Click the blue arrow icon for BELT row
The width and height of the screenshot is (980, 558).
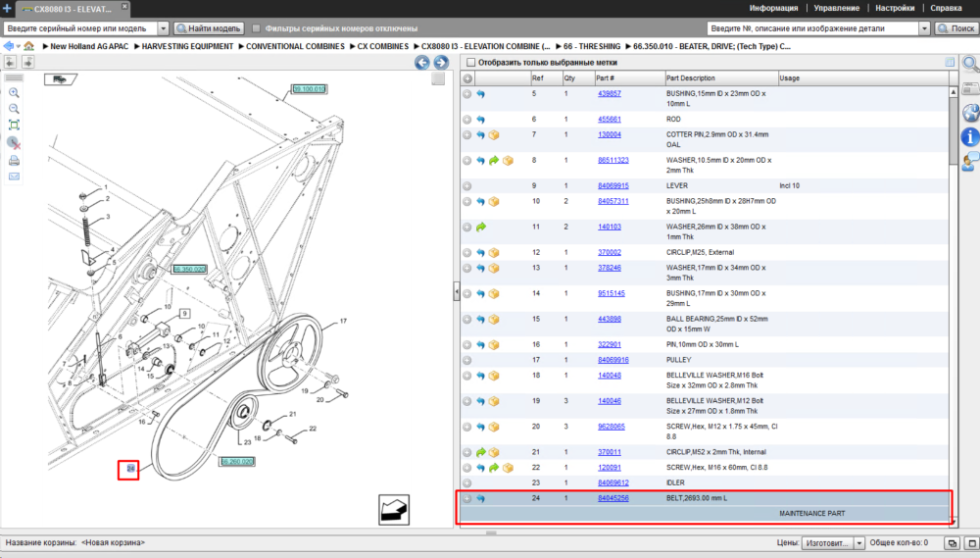coord(480,498)
